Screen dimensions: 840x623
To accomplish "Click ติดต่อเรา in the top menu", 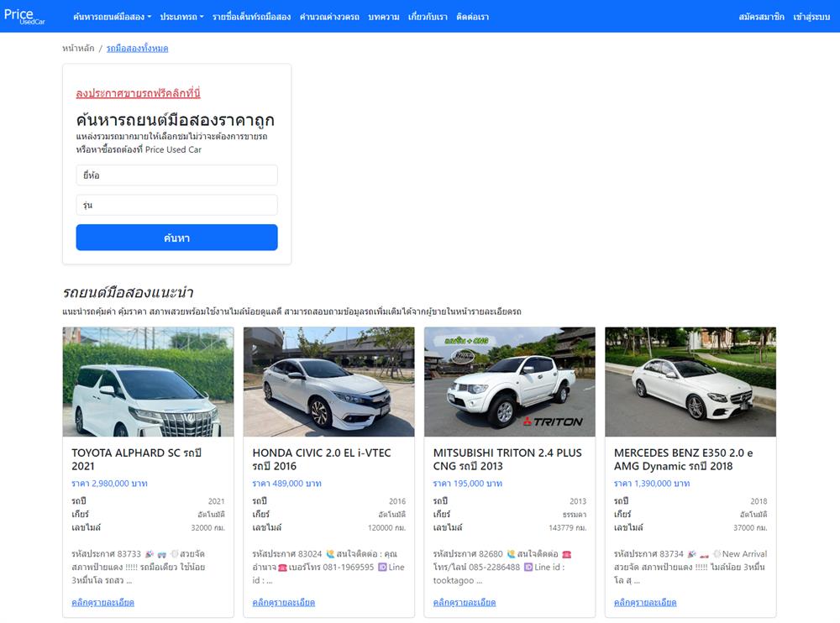I will pos(472,17).
